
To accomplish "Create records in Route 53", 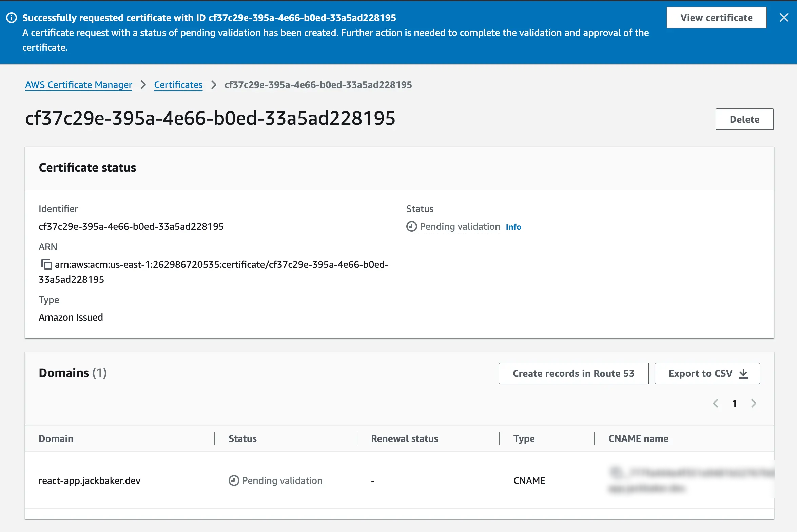I will [x=573, y=373].
